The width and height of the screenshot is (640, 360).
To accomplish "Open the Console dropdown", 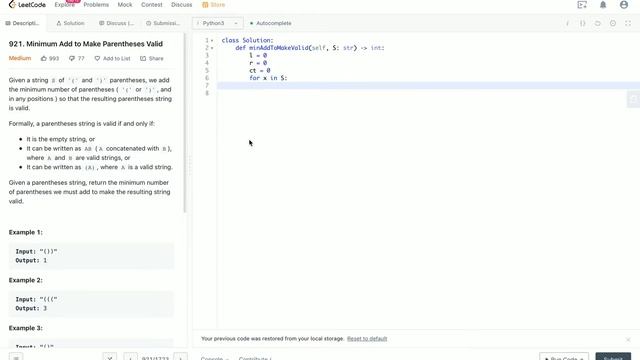I will click(x=214, y=358).
